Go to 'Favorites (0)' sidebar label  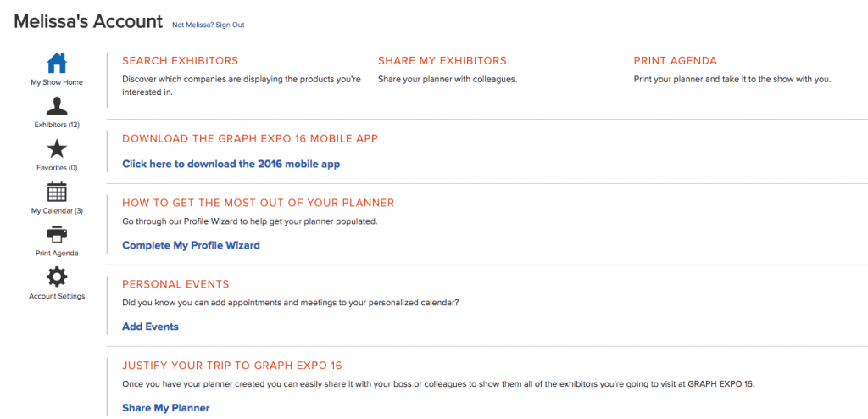pyautogui.click(x=57, y=168)
